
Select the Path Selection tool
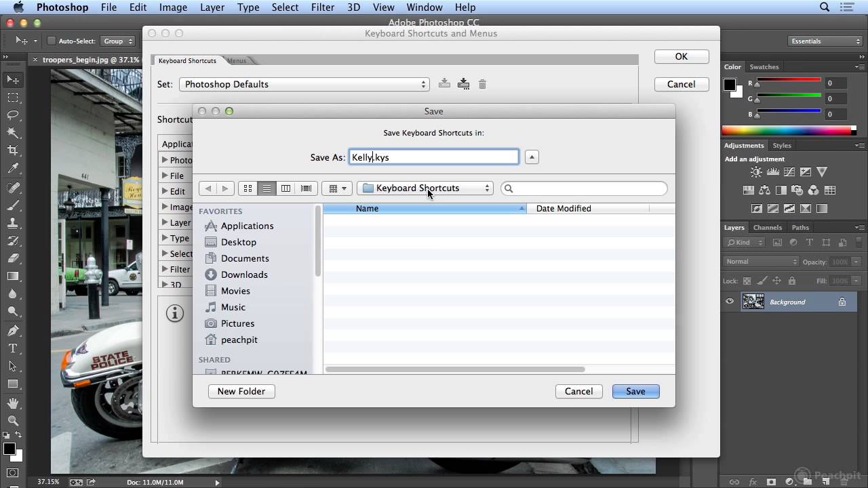(x=13, y=366)
